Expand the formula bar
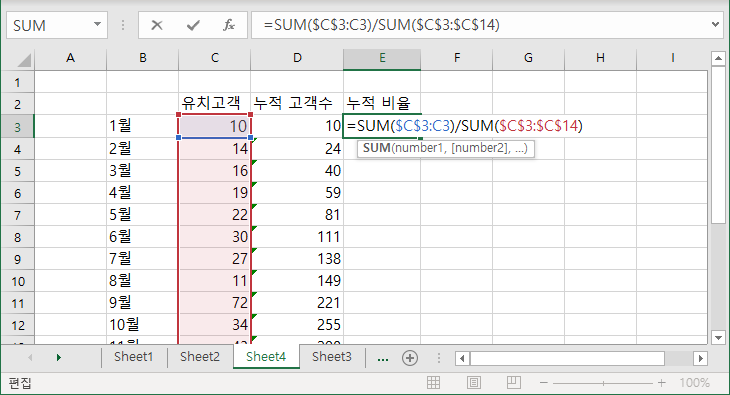730x395 pixels. pos(716,24)
